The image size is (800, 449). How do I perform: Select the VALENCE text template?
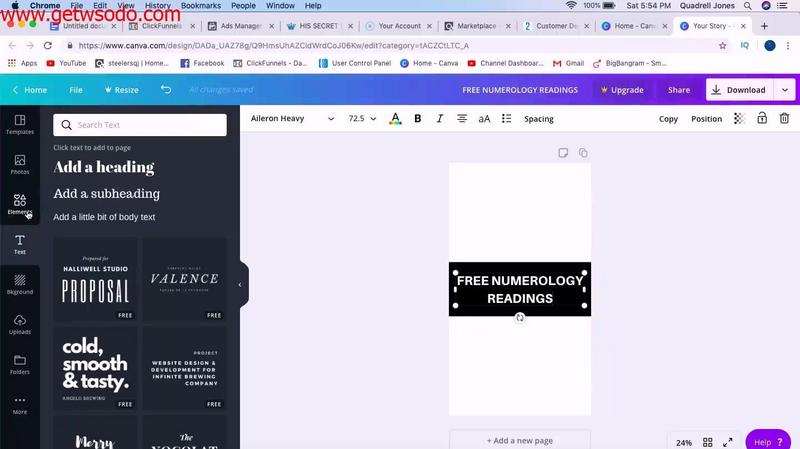click(185, 280)
